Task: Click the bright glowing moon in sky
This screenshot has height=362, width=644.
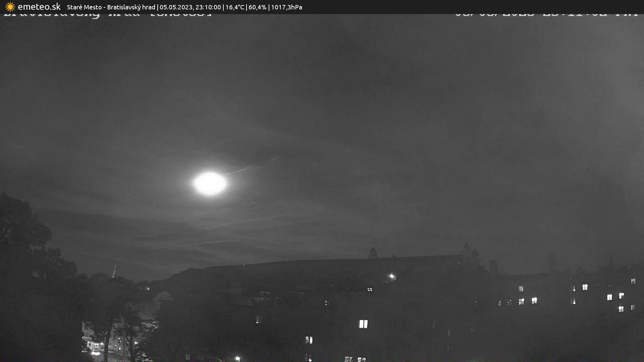Action: pyautogui.click(x=210, y=183)
